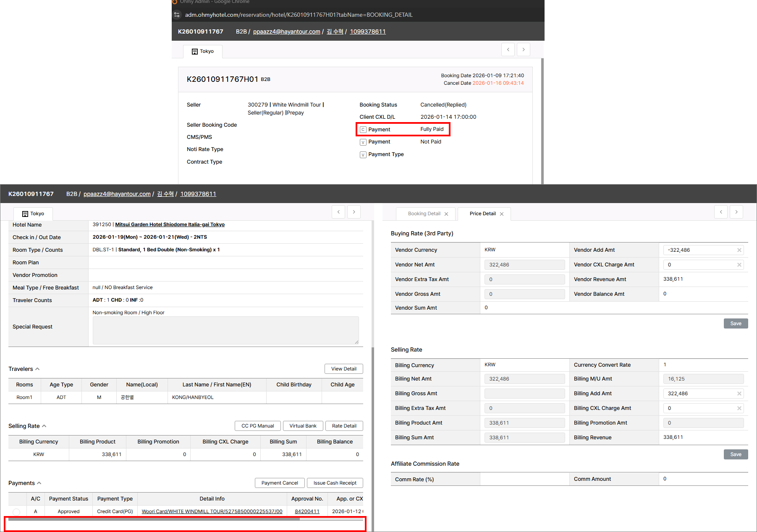Viewport: 757px width, 532px height.
Task: Click the site info icon in address bar
Action: click(177, 15)
